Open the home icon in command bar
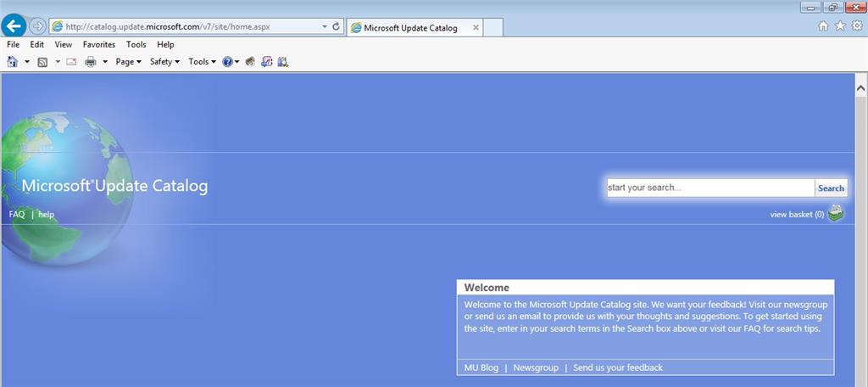 [x=12, y=62]
